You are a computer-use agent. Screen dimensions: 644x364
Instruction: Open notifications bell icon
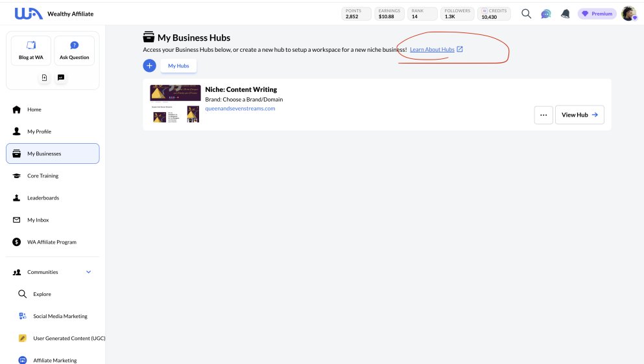tap(565, 14)
